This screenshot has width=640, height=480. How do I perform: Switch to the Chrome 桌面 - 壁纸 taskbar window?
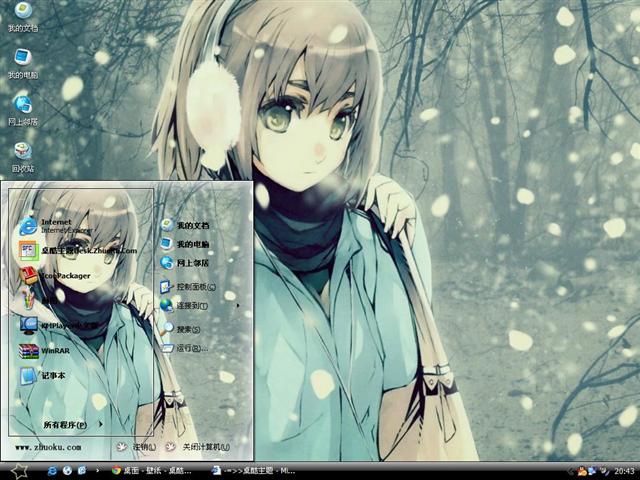point(152,471)
